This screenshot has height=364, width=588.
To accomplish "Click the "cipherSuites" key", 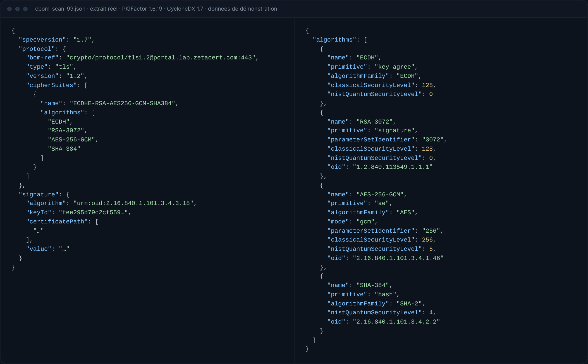I will pos(51,85).
